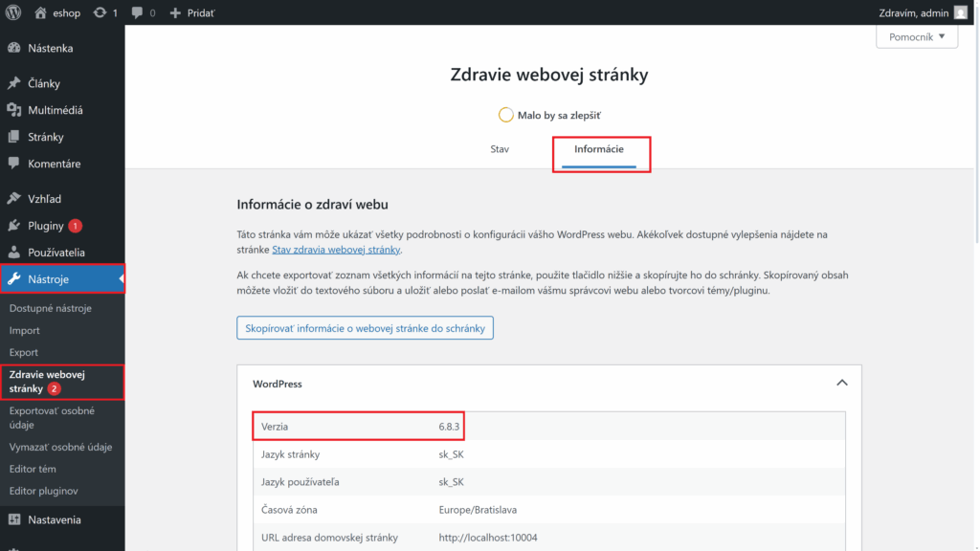Open Články using the pin icon
Image resolution: width=980 pixels, height=551 pixels.
[15, 82]
